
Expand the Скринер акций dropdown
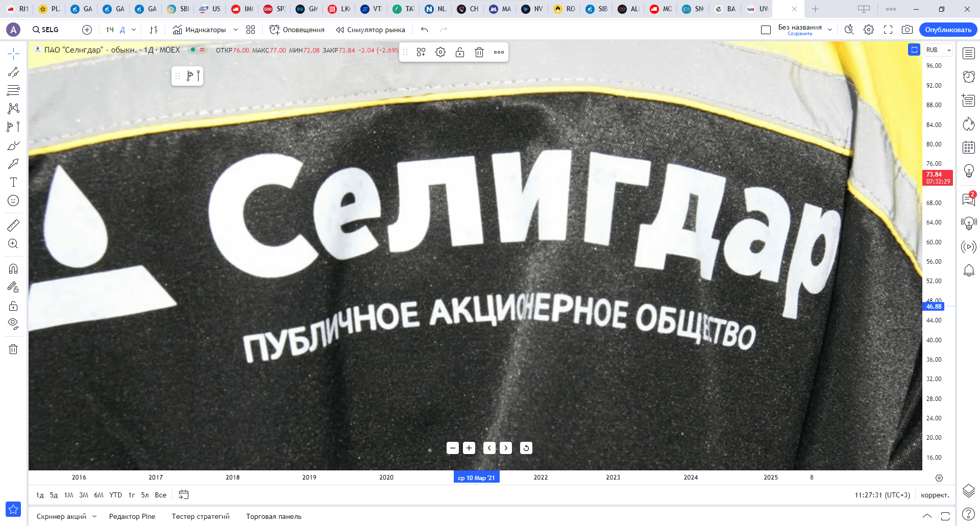[94, 516]
